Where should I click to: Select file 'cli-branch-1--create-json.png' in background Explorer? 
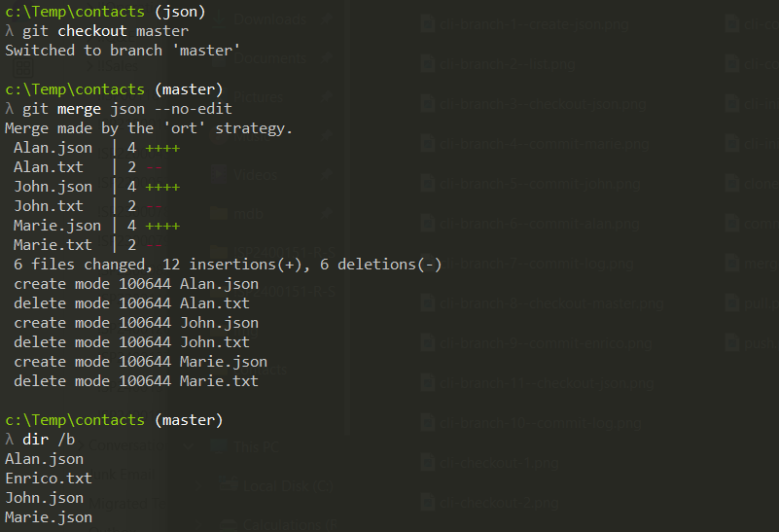pos(534,24)
